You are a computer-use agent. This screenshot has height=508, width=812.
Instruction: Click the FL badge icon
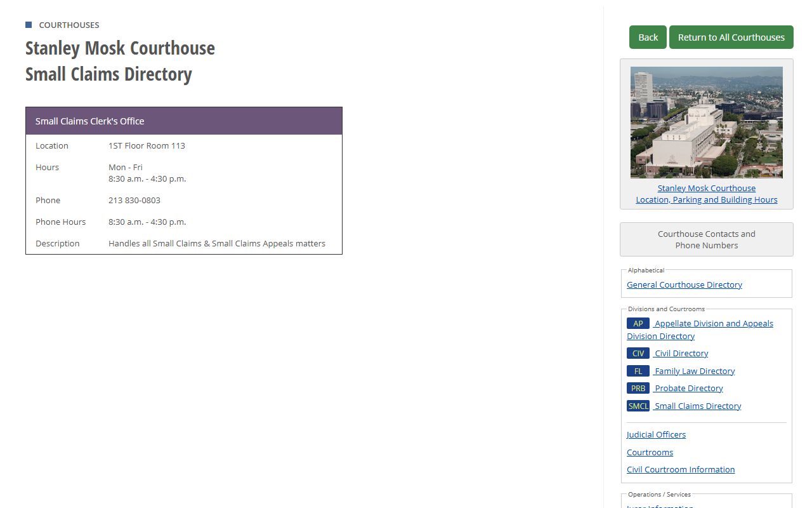[638, 371]
